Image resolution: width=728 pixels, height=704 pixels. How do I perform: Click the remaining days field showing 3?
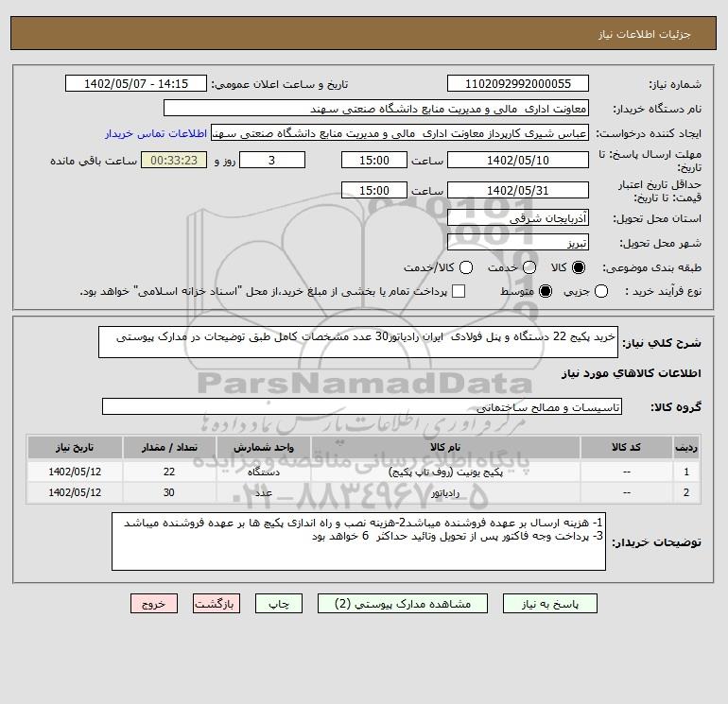pyautogui.click(x=272, y=160)
